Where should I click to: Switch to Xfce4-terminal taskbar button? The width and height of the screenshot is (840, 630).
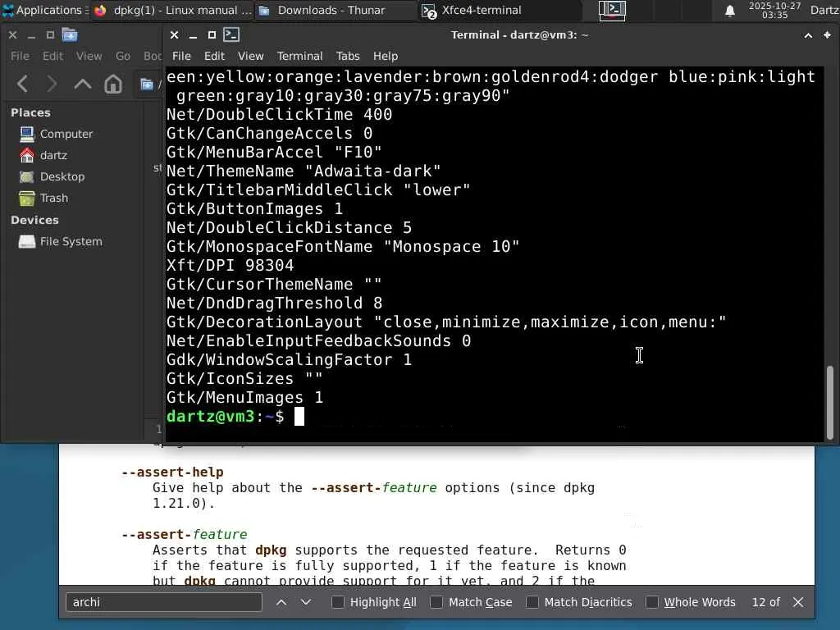pyautogui.click(x=500, y=10)
